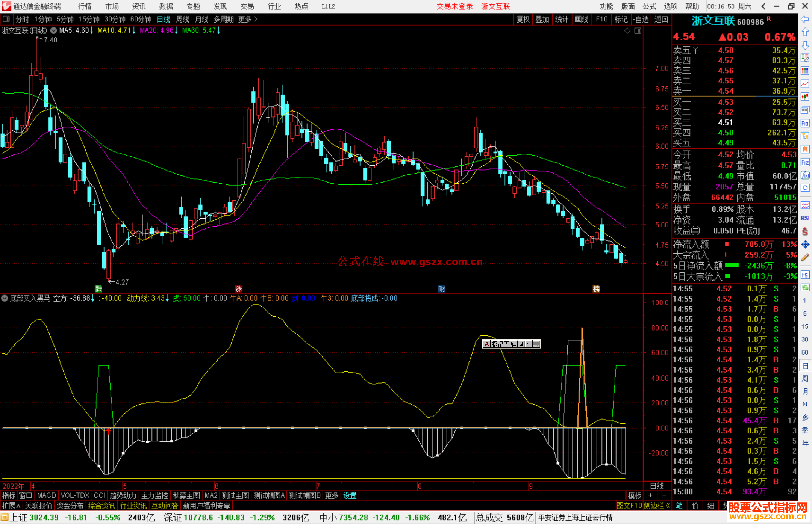The image size is (812, 524).
Task: Open the 设置 indicator settings
Action: 350,495
